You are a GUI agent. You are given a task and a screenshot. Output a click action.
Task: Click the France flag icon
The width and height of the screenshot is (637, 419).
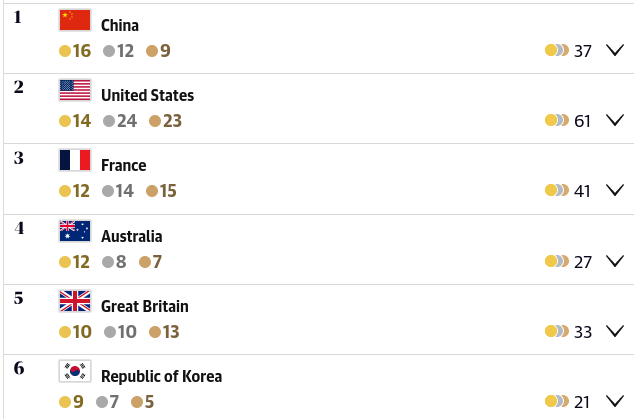(x=75, y=160)
